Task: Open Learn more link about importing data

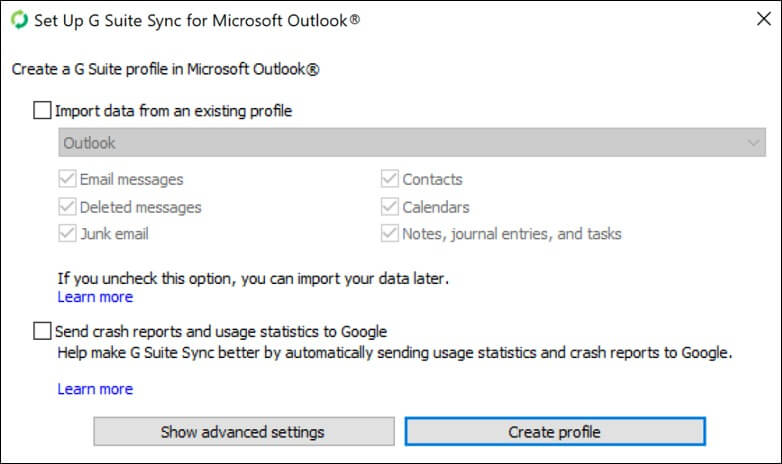Action: (95, 297)
